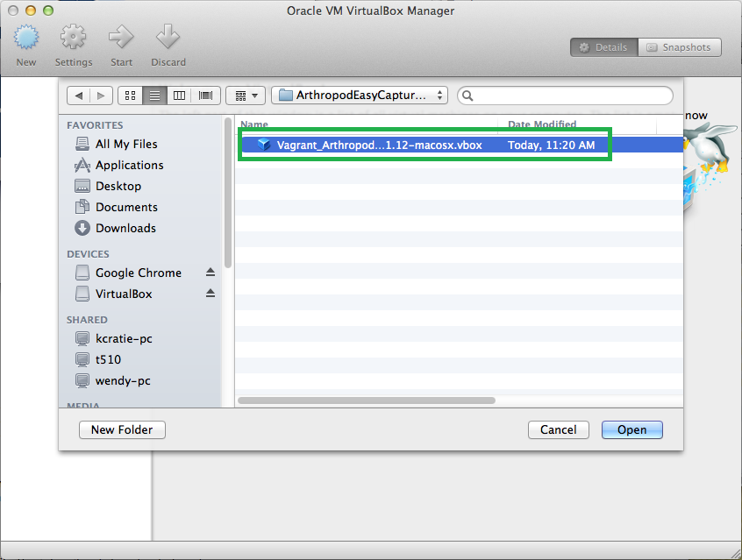Switch to icon view

click(130, 96)
